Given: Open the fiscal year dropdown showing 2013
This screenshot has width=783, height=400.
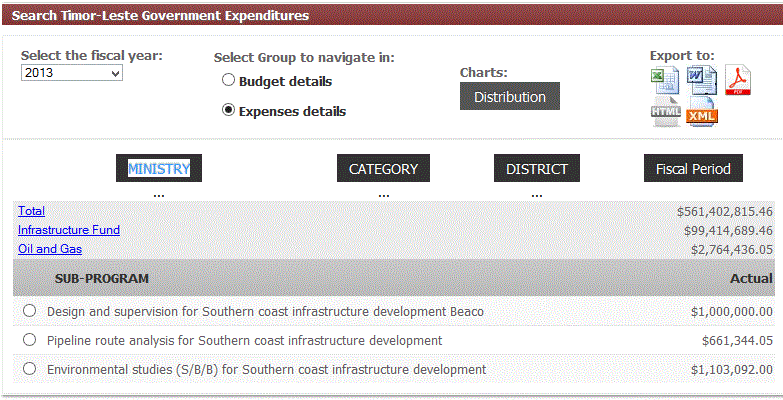Looking at the screenshot, I should coord(72,73).
